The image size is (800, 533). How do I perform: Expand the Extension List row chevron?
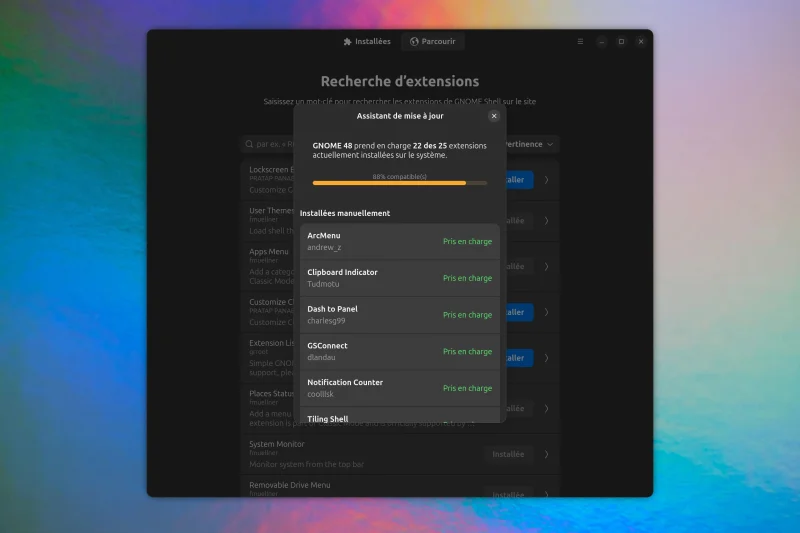(546, 358)
